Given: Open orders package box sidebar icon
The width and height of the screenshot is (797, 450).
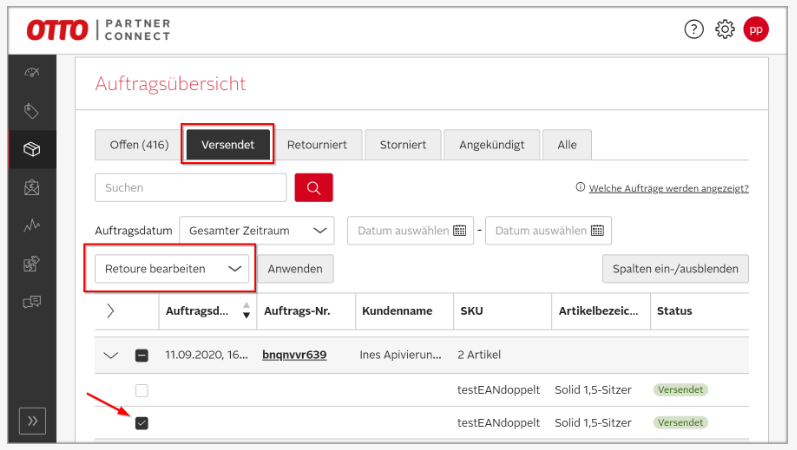Looking at the screenshot, I should pyautogui.click(x=32, y=149).
